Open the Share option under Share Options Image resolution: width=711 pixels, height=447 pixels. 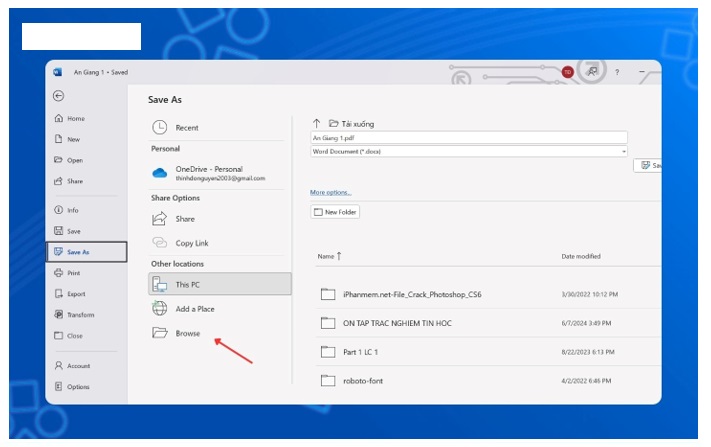click(185, 218)
